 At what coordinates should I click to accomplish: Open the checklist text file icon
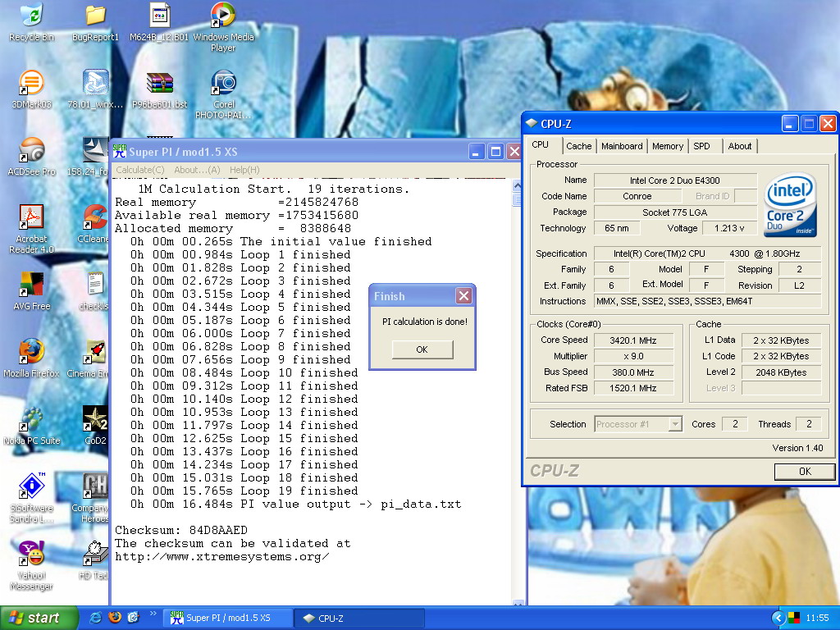[94, 293]
